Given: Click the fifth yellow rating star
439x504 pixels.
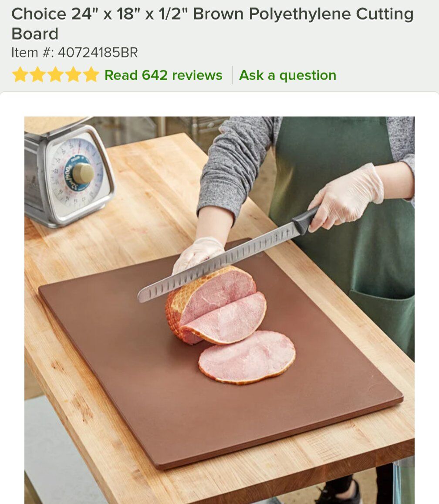Looking at the screenshot, I should [91, 75].
